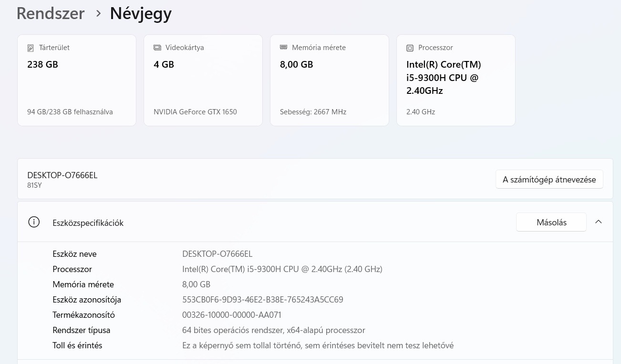Click the Névjegy breadcrumb title
The width and height of the screenshot is (621, 364).
(x=140, y=13)
